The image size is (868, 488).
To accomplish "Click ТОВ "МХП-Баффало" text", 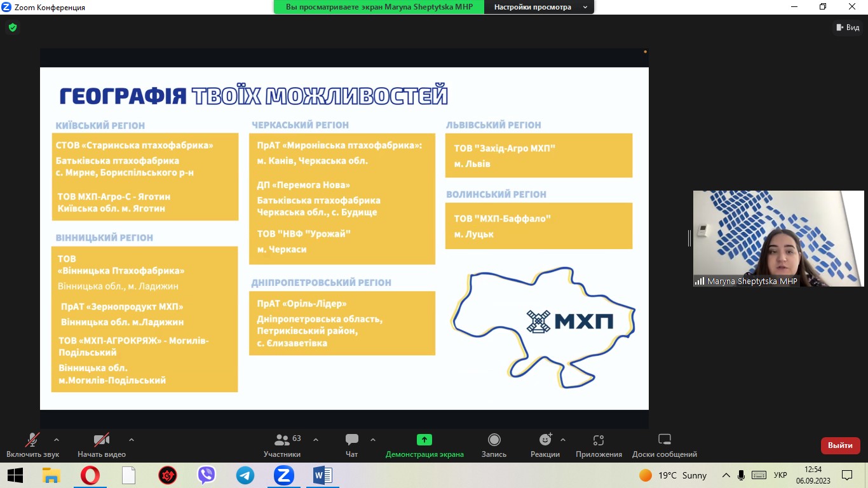I will (502, 219).
